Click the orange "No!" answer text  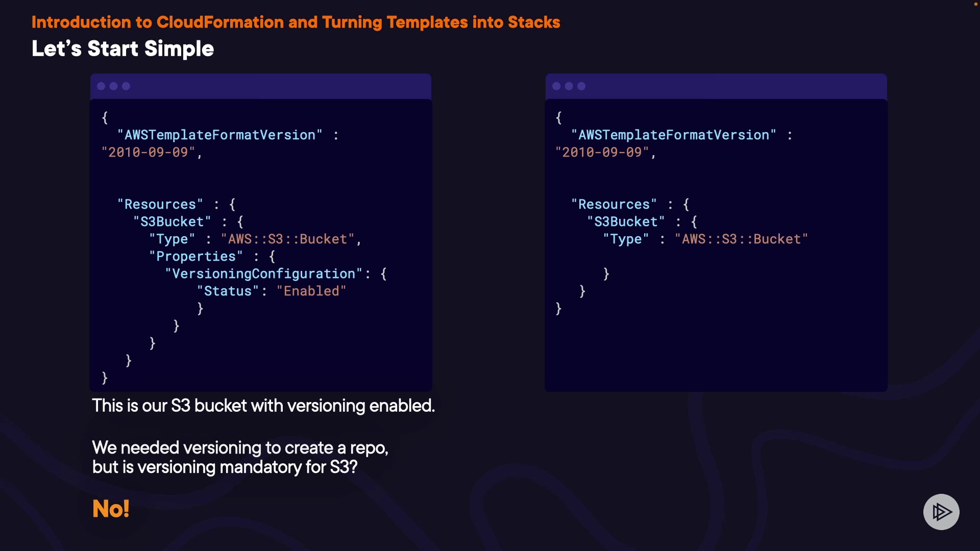pyautogui.click(x=111, y=509)
